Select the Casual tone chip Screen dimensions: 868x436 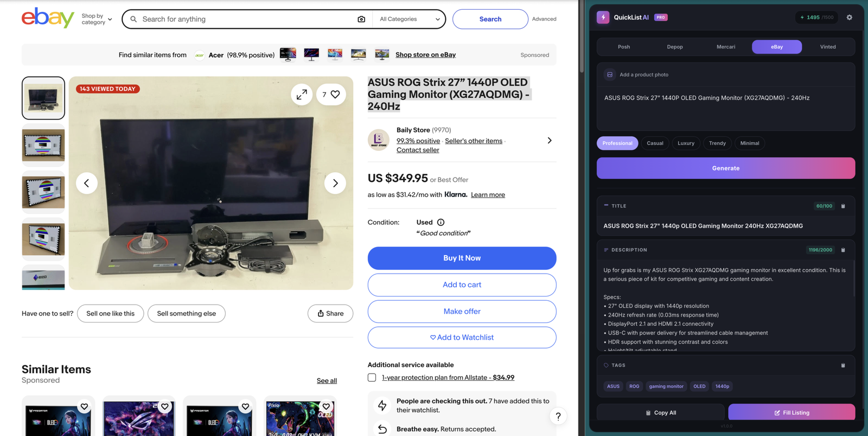655,143
